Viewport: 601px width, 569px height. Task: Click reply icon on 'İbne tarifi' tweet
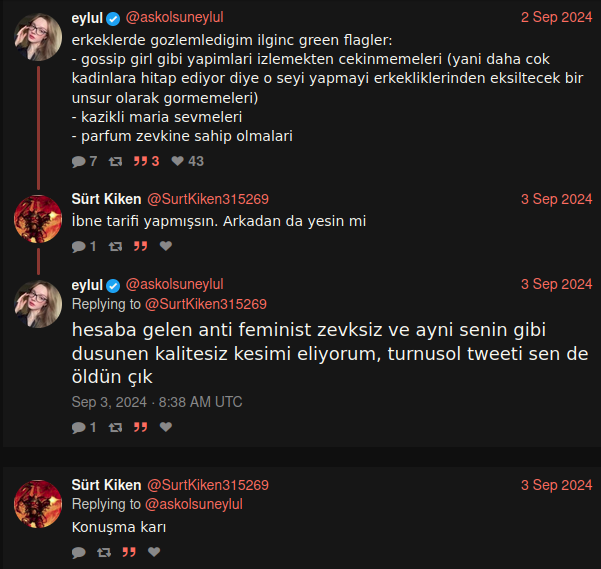(x=79, y=246)
